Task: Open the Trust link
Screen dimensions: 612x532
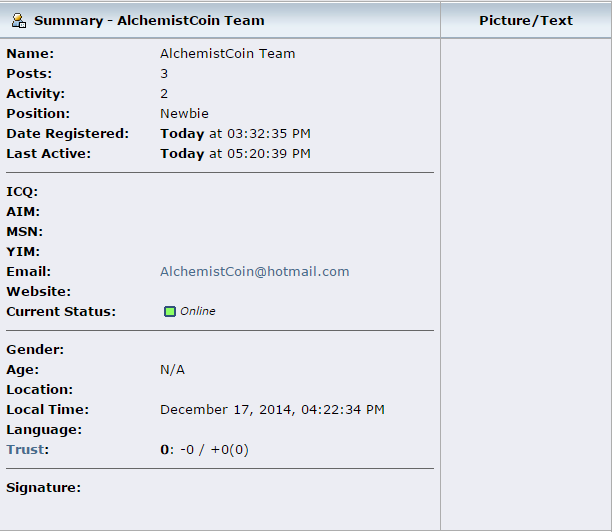Action: (x=25, y=450)
